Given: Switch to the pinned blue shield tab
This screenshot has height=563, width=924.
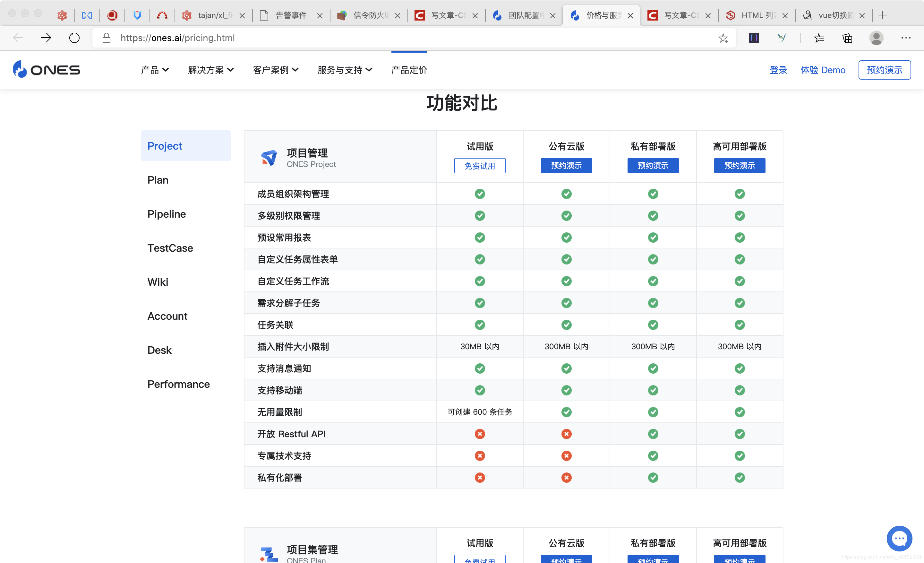Looking at the screenshot, I should click(x=137, y=15).
